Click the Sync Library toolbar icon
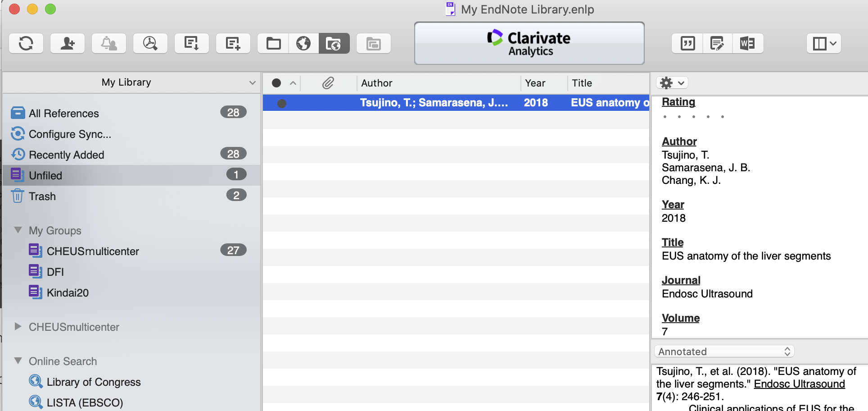 pos(26,43)
